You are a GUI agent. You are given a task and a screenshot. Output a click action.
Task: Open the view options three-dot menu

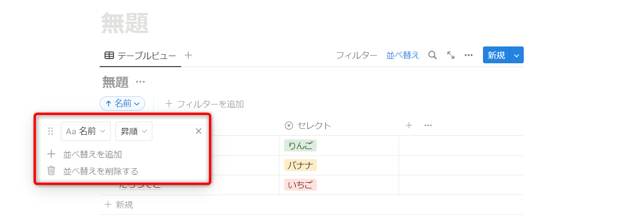(469, 55)
